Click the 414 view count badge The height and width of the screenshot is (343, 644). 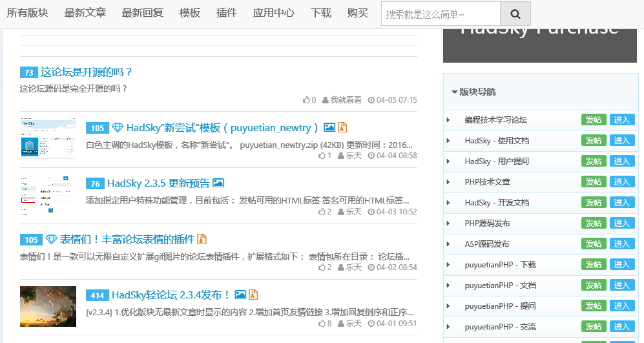click(98, 295)
